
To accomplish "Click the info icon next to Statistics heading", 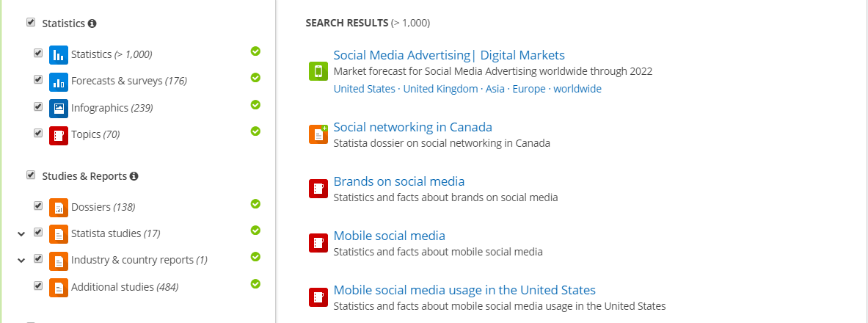I will (x=92, y=23).
